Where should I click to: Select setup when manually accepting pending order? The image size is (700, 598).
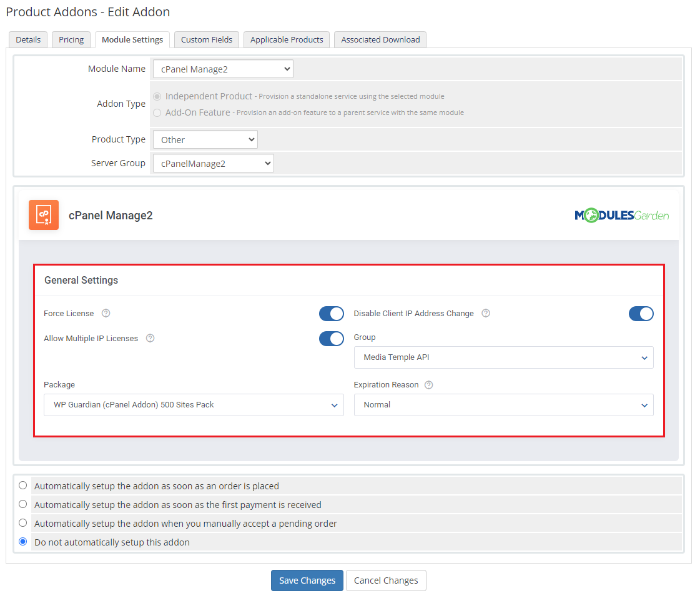[22, 523]
